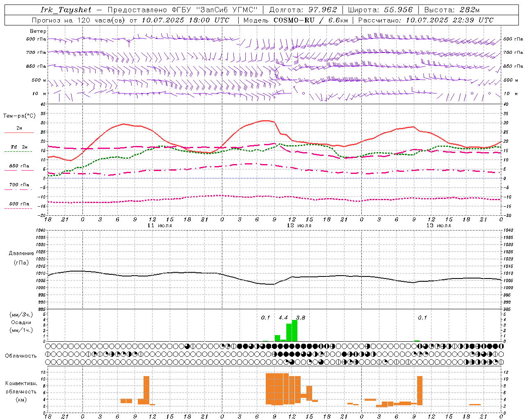Click the "Высота: 282м" elevation value
Image resolution: width=525 pixels, height=420 pixels.
pos(452,10)
